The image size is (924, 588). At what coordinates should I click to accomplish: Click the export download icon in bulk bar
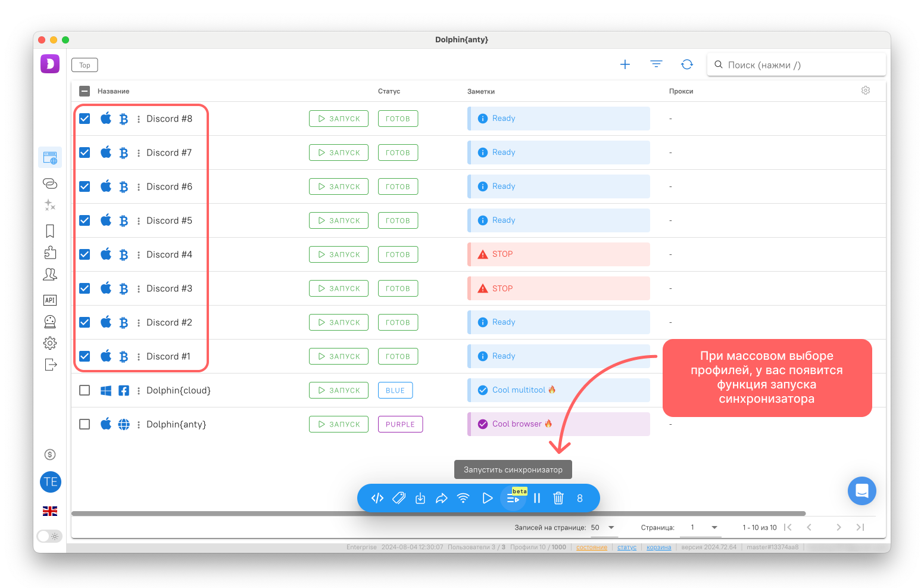(420, 498)
